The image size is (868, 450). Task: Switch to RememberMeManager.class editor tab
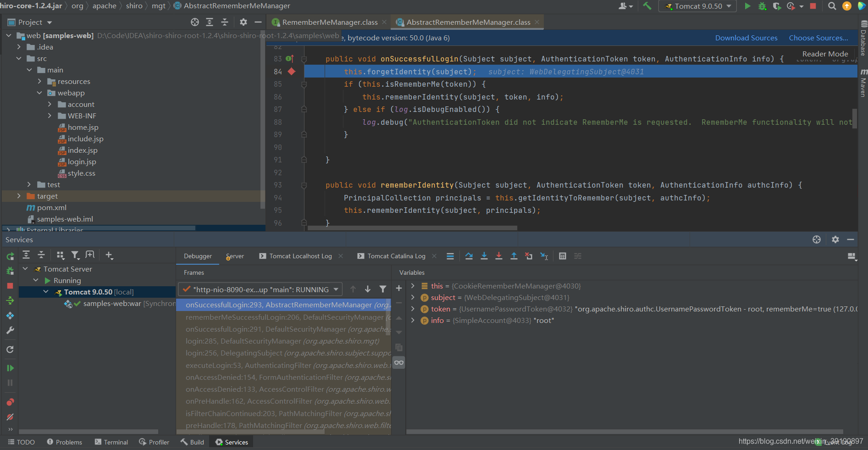pos(329,22)
